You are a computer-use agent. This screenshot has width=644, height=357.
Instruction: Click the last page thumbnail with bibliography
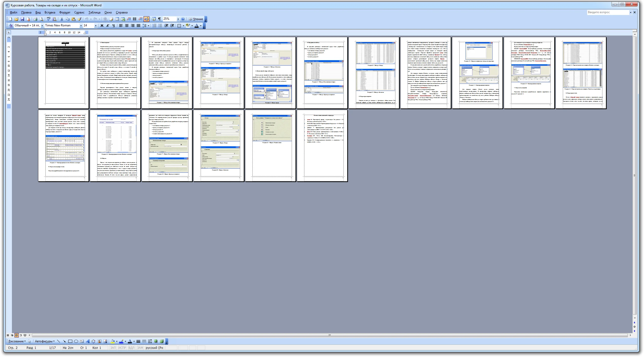(x=322, y=145)
